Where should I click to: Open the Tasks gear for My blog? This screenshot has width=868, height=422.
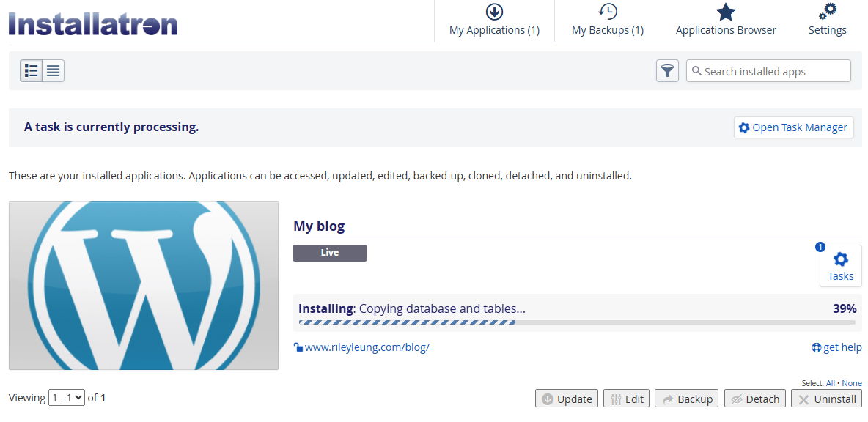[x=840, y=265]
